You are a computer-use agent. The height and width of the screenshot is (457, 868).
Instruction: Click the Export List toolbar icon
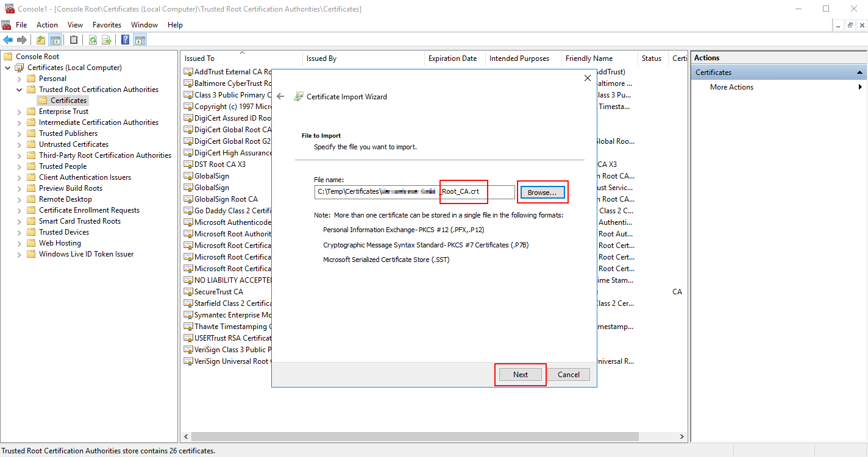coord(107,39)
